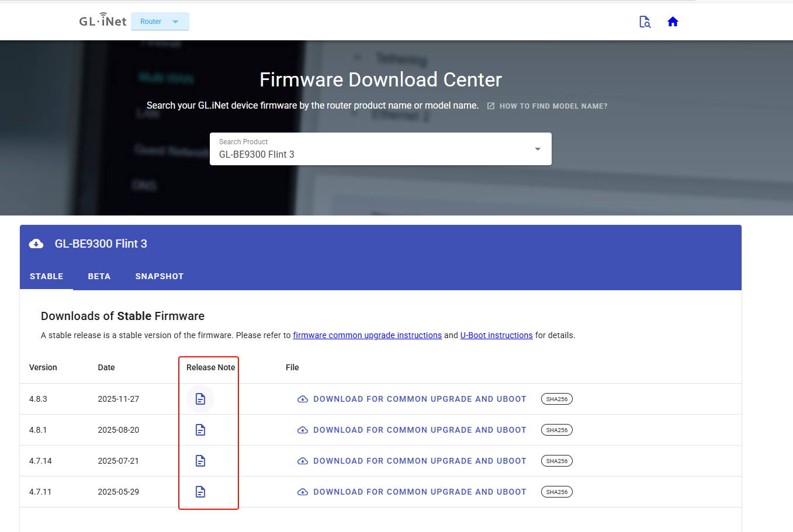Open the U-Boot instructions link
The height and width of the screenshot is (532, 793).
pyautogui.click(x=496, y=335)
